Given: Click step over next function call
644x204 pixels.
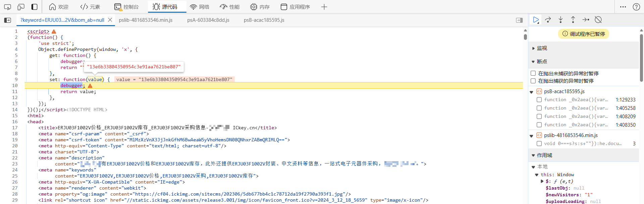Looking at the screenshot, I should tap(548, 20).
